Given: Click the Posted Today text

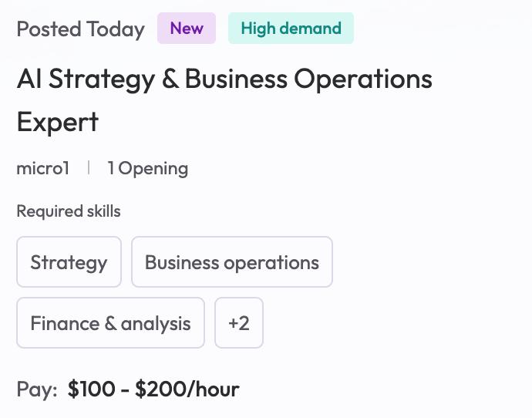Looking at the screenshot, I should (x=81, y=29).
